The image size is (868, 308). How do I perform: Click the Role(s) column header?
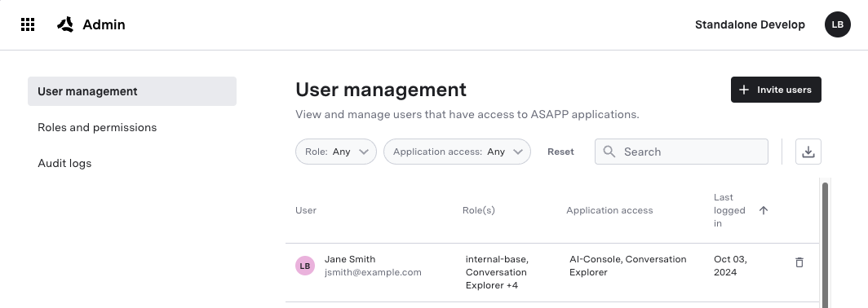[479, 210]
